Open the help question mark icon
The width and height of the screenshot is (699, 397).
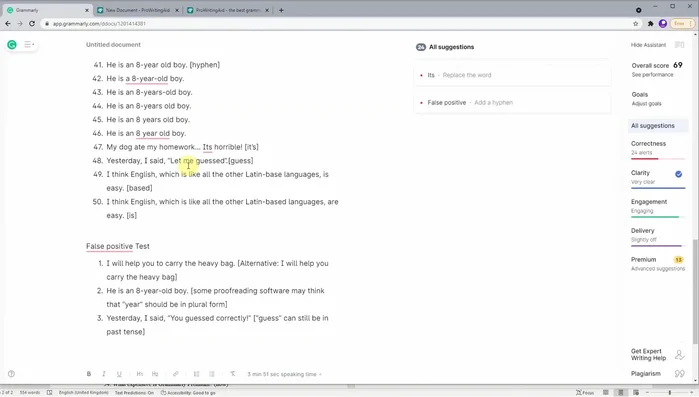click(x=12, y=374)
